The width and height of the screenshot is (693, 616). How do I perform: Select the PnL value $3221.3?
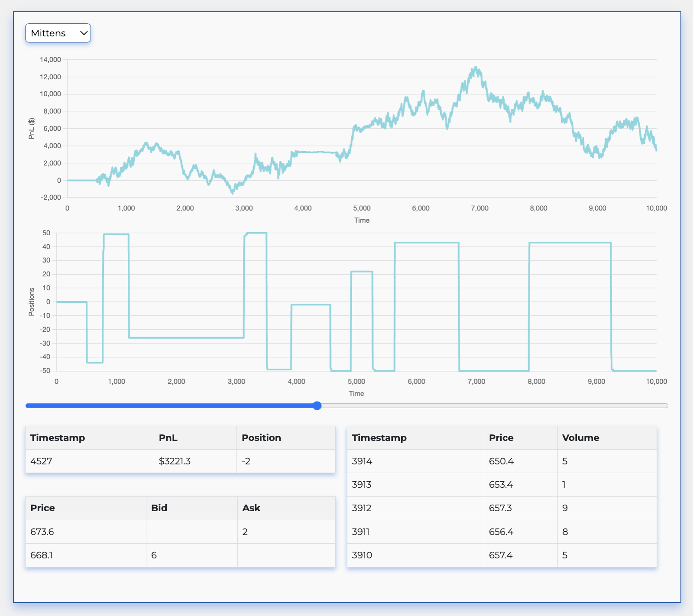(x=175, y=461)
